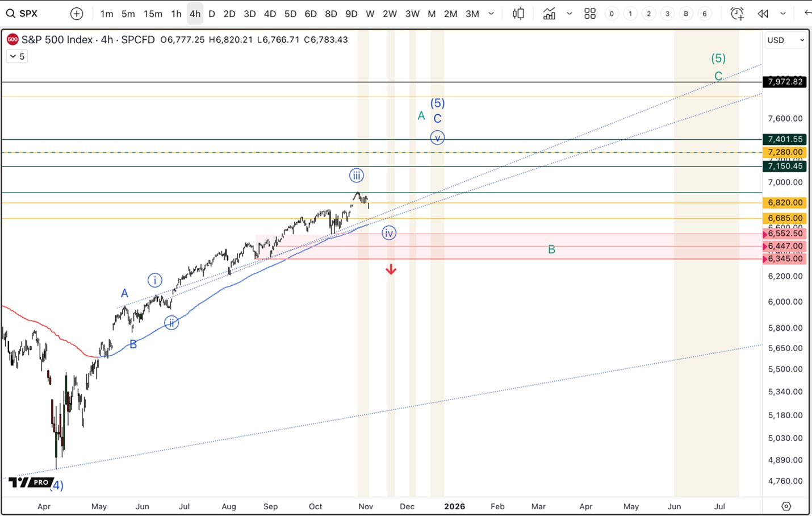The image size is (812, 516).
Task: Select the circled i wave label
Action: click(x=155, y=280)
